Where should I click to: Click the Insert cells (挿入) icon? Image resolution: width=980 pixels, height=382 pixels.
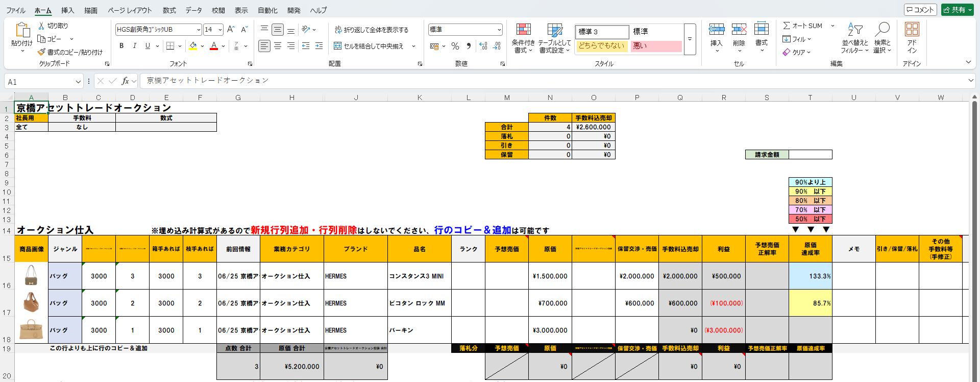(717, 30)
